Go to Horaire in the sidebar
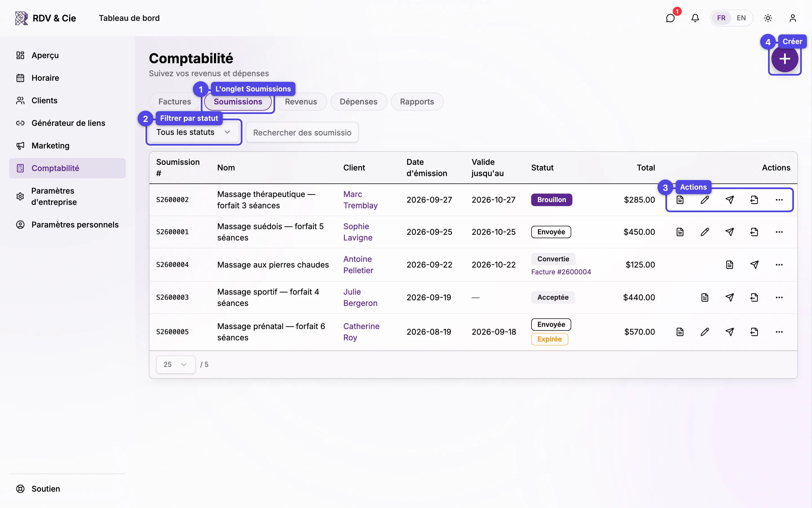Viewport: 812px width, 508px height. tap(67, 78)
